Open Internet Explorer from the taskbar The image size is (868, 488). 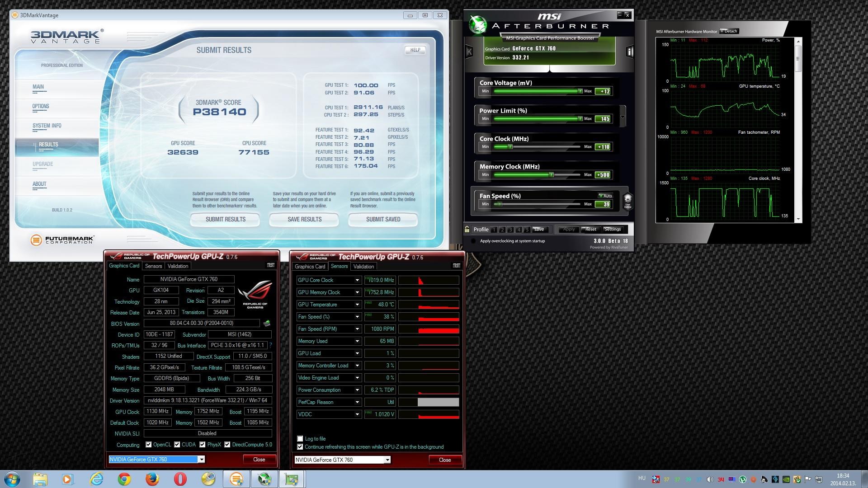pos(96,479)
